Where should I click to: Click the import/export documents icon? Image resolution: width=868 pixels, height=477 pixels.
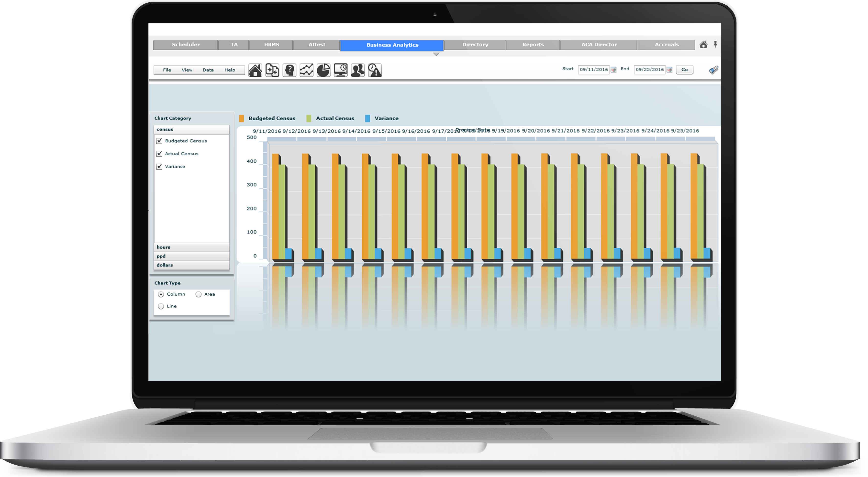[272, 70]
